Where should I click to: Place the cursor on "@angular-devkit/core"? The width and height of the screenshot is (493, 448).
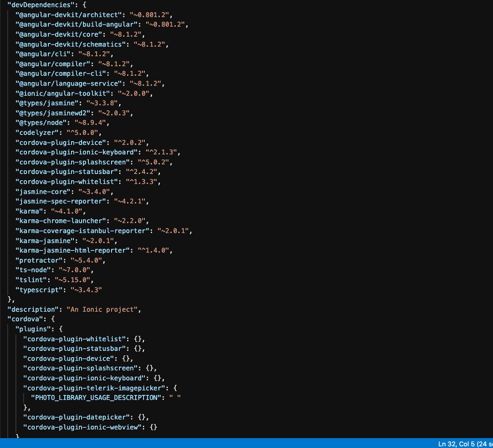click(59, 34)
